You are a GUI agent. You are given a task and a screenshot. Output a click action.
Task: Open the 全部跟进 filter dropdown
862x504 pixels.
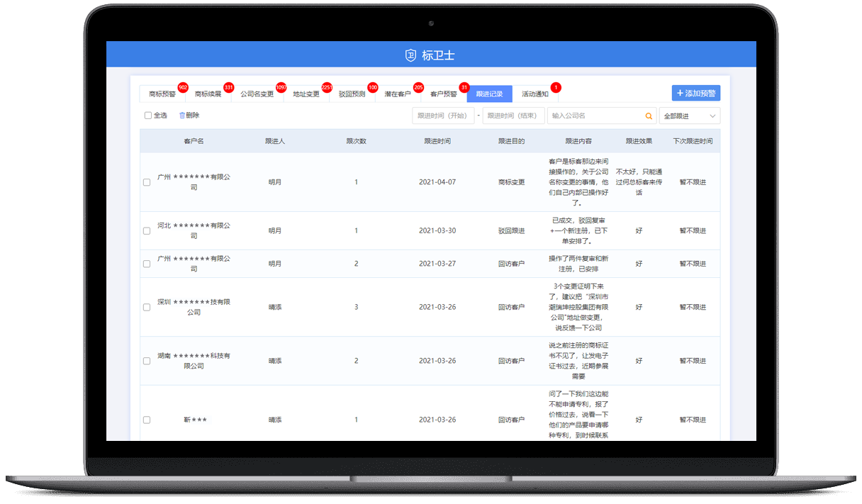click(688, 116)
